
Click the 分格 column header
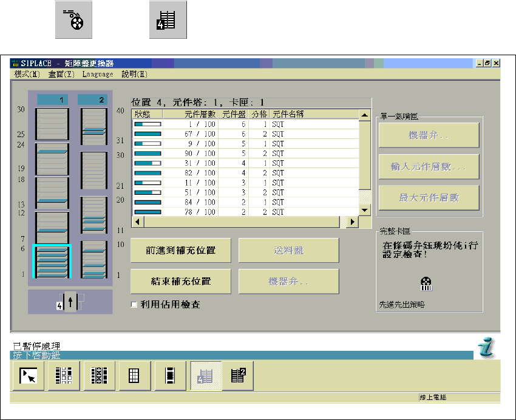point(259,114)
